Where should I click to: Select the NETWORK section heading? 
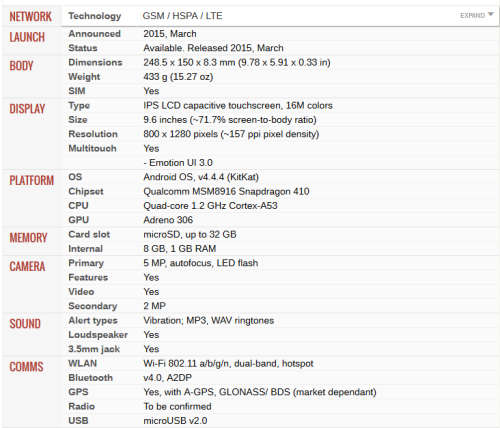click(x=30, y=16)
